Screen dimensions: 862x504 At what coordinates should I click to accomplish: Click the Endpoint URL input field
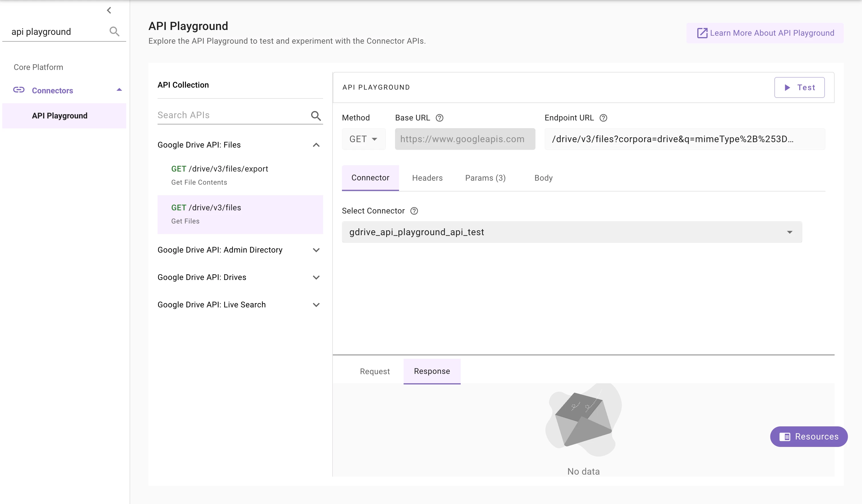(x=684, y=139)
